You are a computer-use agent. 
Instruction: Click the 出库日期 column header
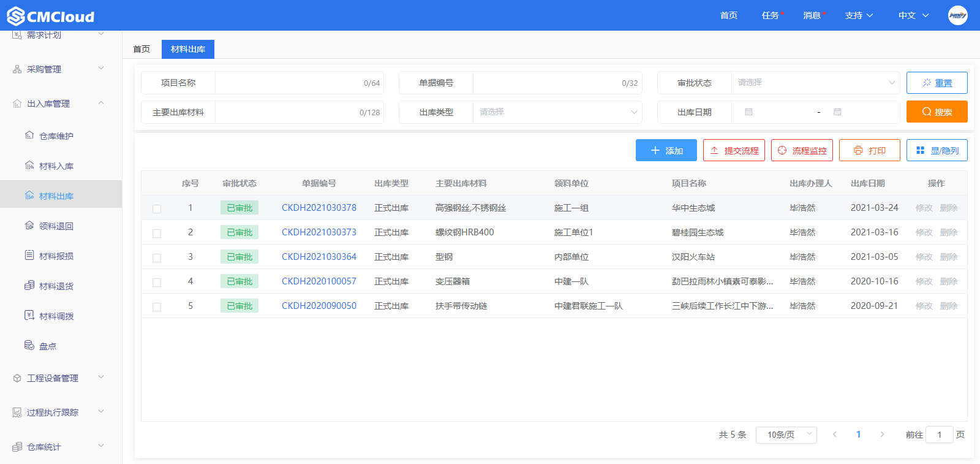point(868,183)
